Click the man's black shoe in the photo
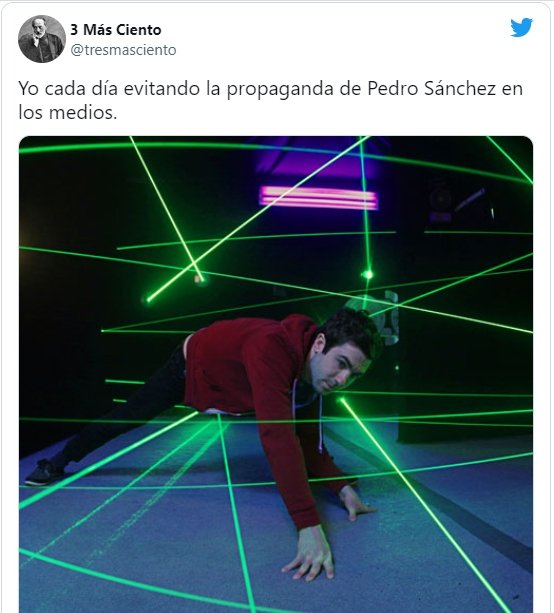Screen dimensions: 554x613 44,472
